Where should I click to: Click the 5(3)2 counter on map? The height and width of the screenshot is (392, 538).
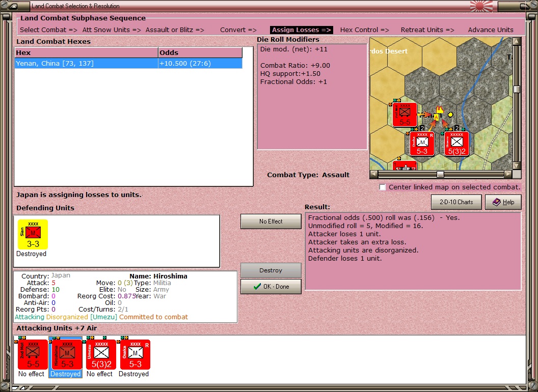[456, 144]
